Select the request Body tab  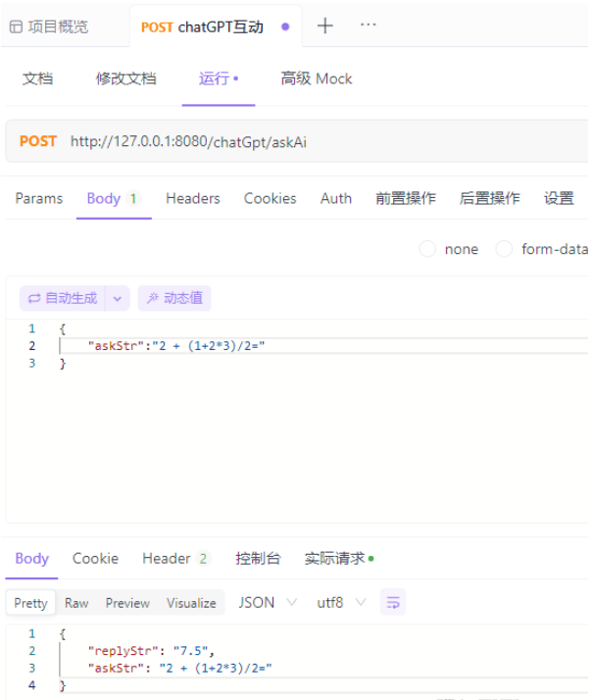tap(114, 198)
